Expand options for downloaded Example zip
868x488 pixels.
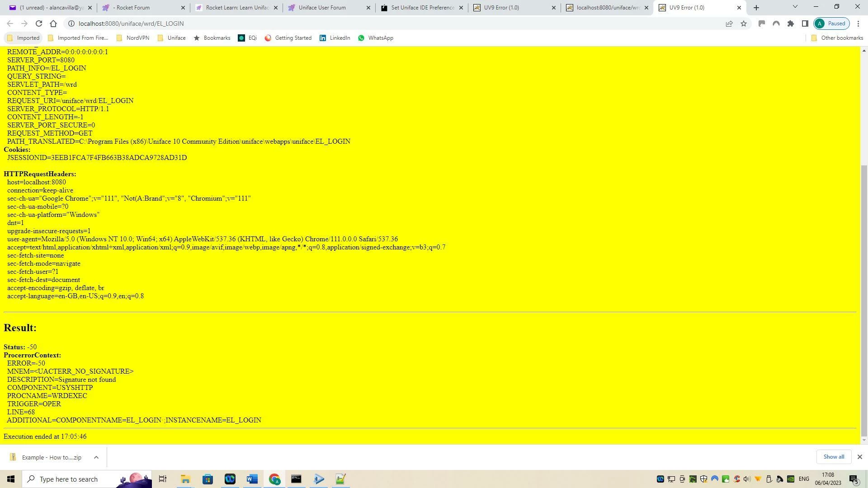[x=96, y=457]
